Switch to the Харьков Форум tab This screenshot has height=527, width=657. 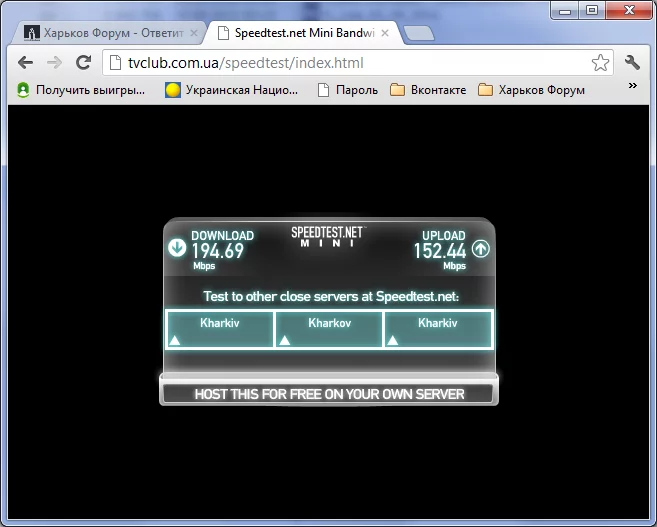(109, 33)
